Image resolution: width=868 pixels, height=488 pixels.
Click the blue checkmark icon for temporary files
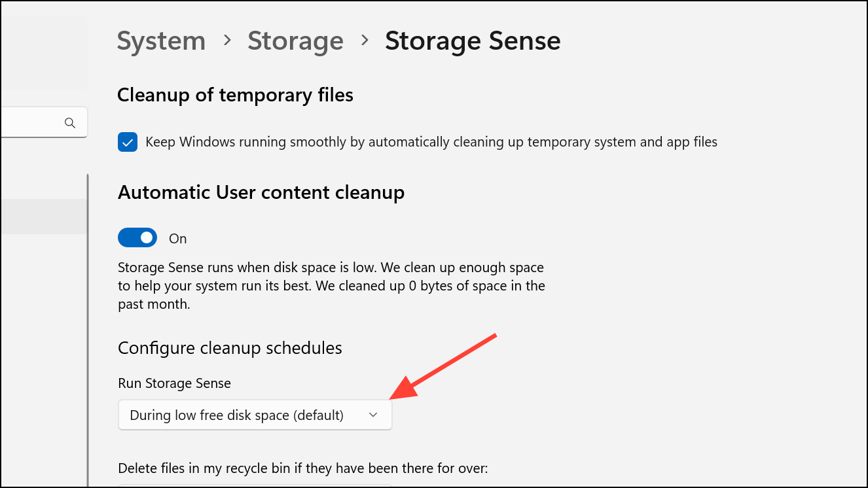coord(128,142)
